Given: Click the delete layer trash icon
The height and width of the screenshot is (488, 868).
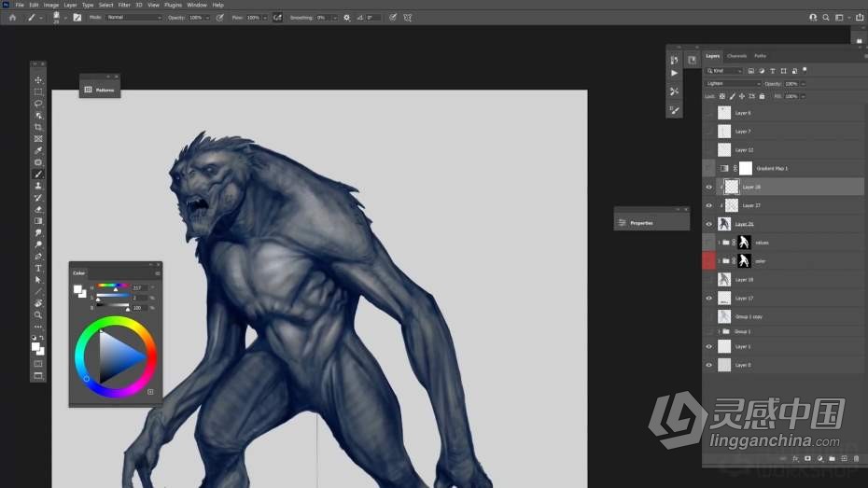Looking at the screenshot, I should coord(857,459).
